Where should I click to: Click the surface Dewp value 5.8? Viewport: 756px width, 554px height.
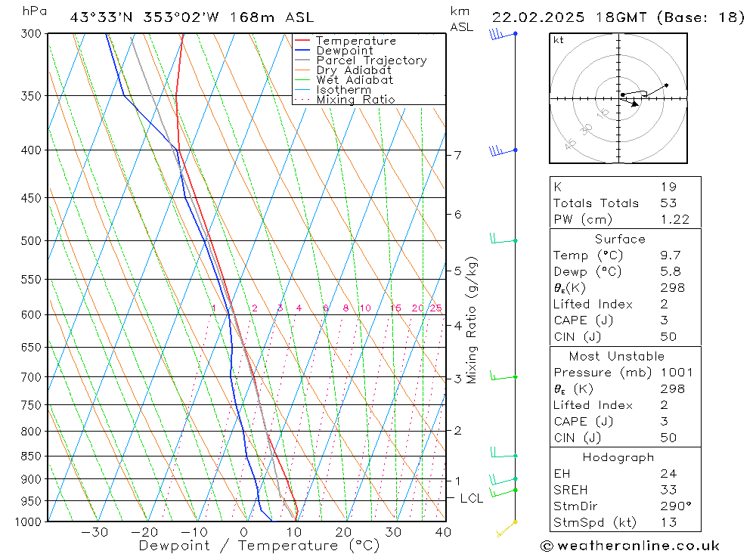pyautogui.click(x=671, y=271)
